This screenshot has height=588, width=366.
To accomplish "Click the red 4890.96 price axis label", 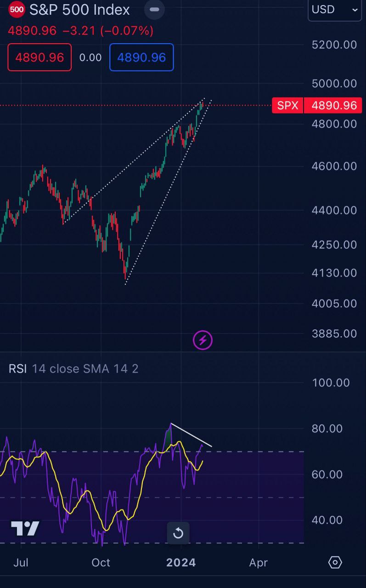I will click(x=334, y=106).
